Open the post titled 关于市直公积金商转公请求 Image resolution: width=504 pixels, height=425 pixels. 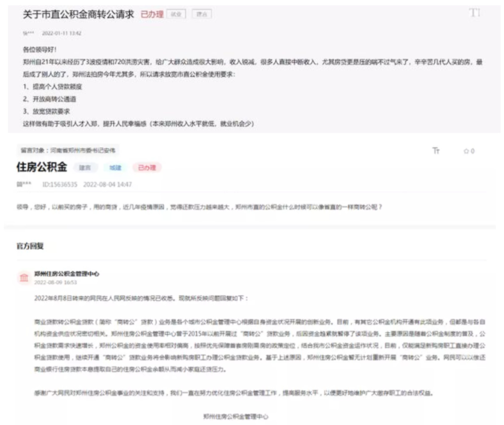[78, 14]
